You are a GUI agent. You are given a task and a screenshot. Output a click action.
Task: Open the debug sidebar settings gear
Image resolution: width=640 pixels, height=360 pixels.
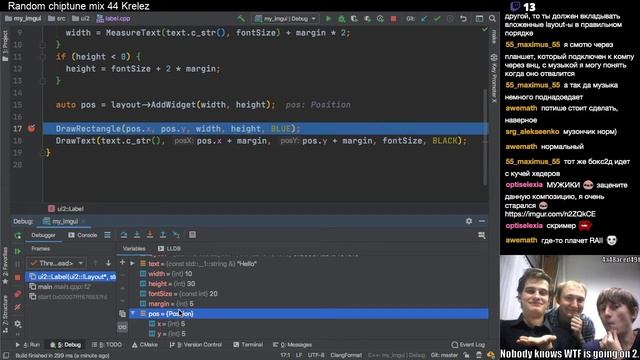(x=18, y=324)
